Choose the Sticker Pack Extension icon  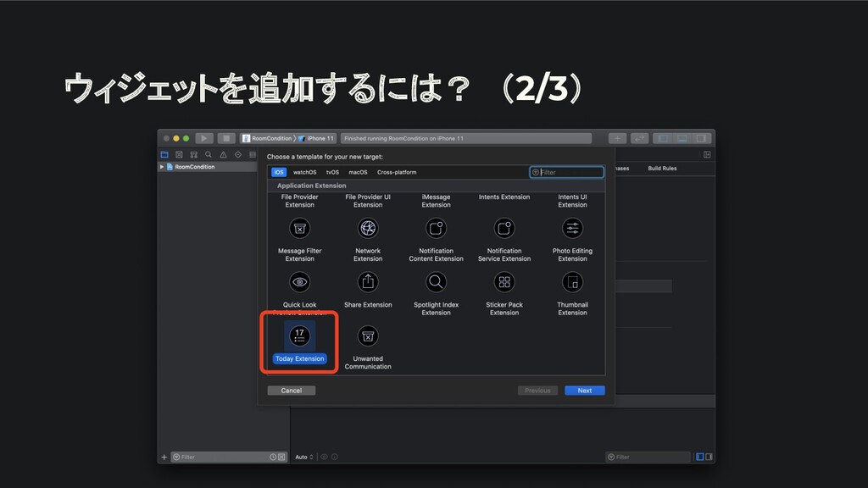point(504,282)
